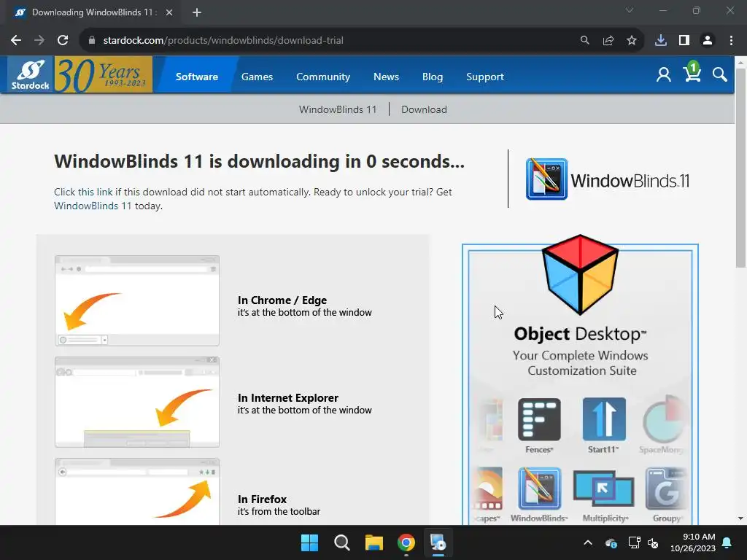
Task: Click 'WindowBlinds 11' purchase link in text
Action: tap(93, 206)
